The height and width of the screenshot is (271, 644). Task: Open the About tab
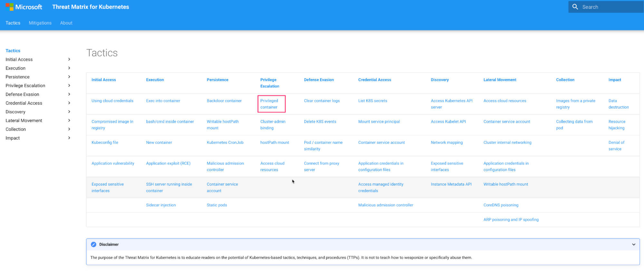66,23
